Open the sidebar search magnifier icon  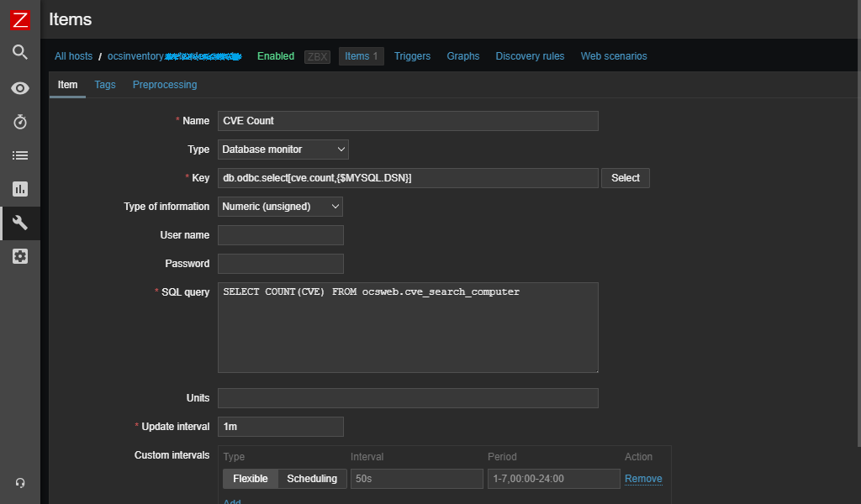[20, 52]
